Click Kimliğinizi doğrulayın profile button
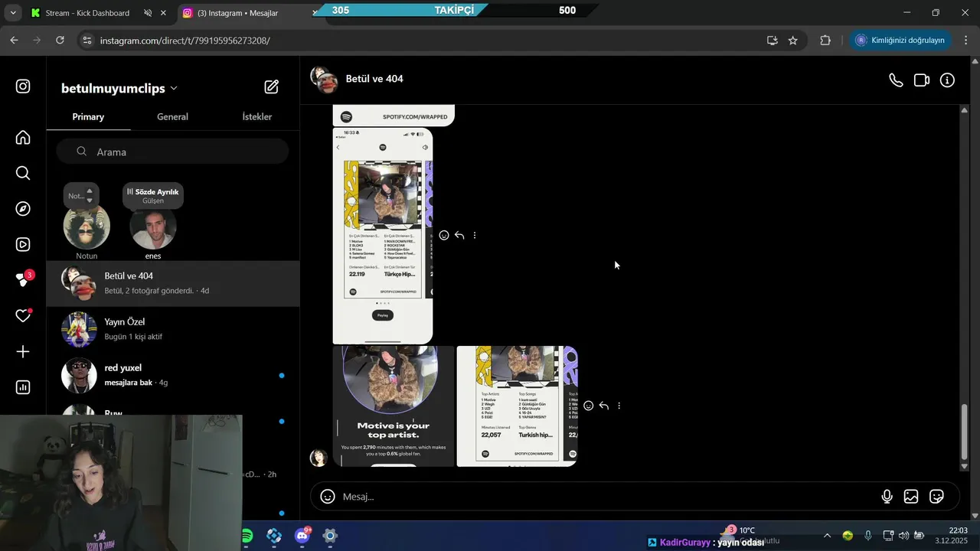 click(900, 41)
